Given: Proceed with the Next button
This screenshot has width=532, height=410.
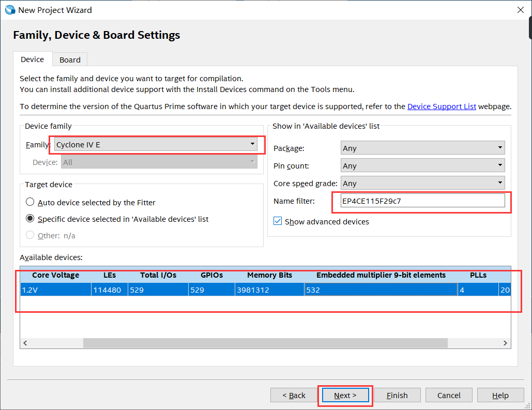Looking at the screenshot, I should [345, 395].
